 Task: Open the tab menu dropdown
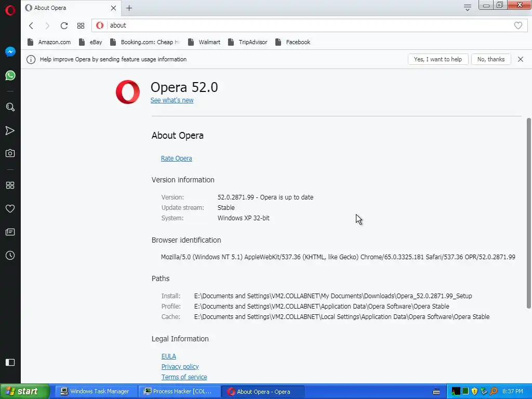pos(467,8)
